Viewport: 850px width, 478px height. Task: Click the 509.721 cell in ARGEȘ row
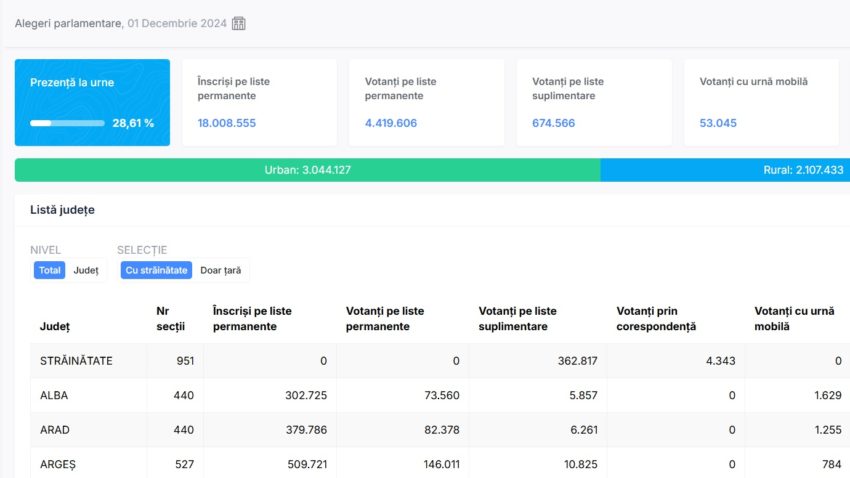tap(307, 464)
